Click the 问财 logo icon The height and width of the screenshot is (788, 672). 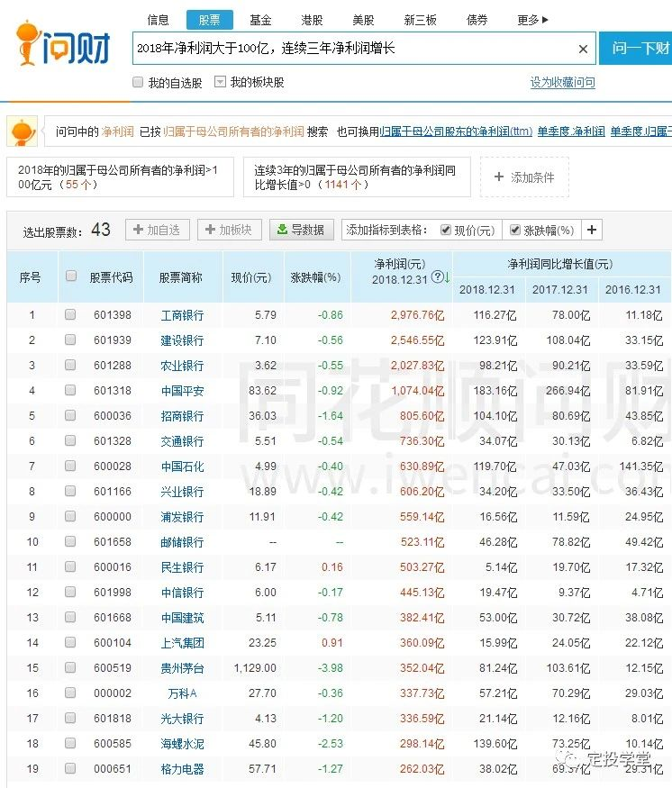click(63, 44)
